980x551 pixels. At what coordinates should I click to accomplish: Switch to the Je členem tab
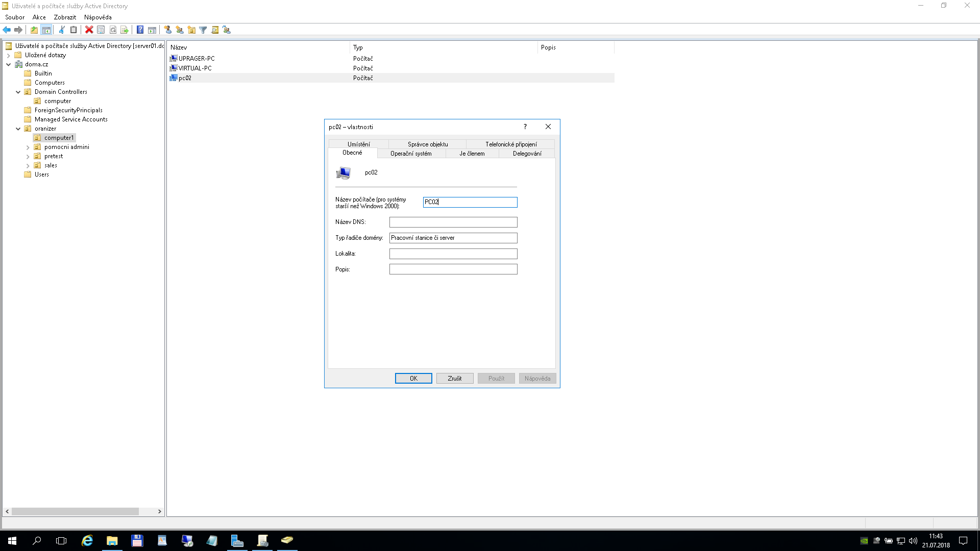[x=472, y=154]
